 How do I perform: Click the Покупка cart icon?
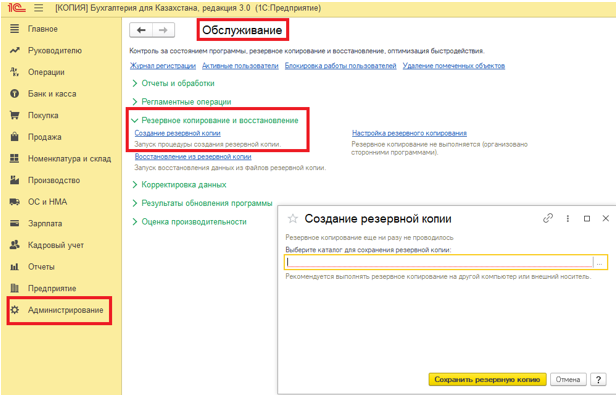(15, 115)
